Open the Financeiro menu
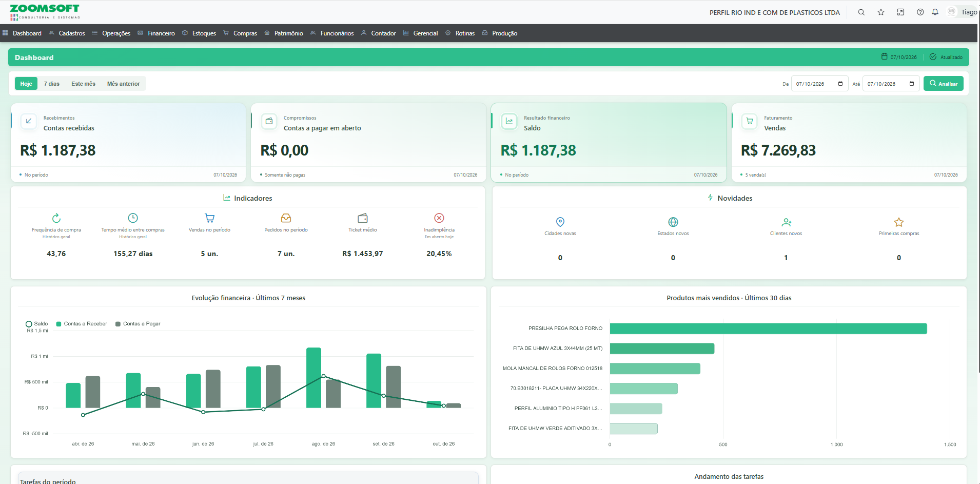The height and width of the screenshot is (484, 980). click(x=156, y=33)
